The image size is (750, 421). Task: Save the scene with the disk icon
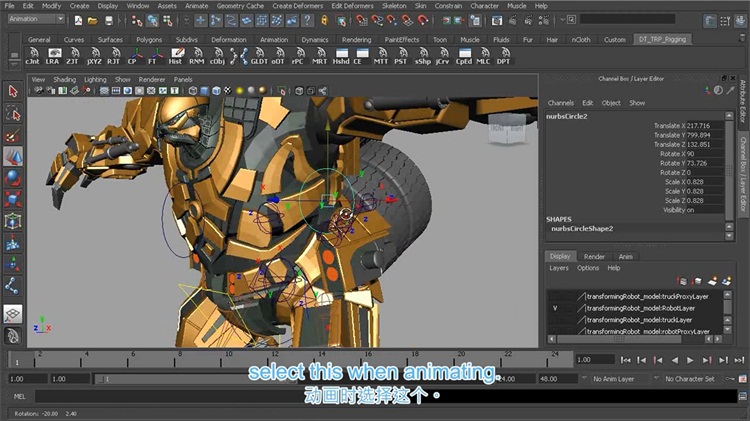click(109, 20)
